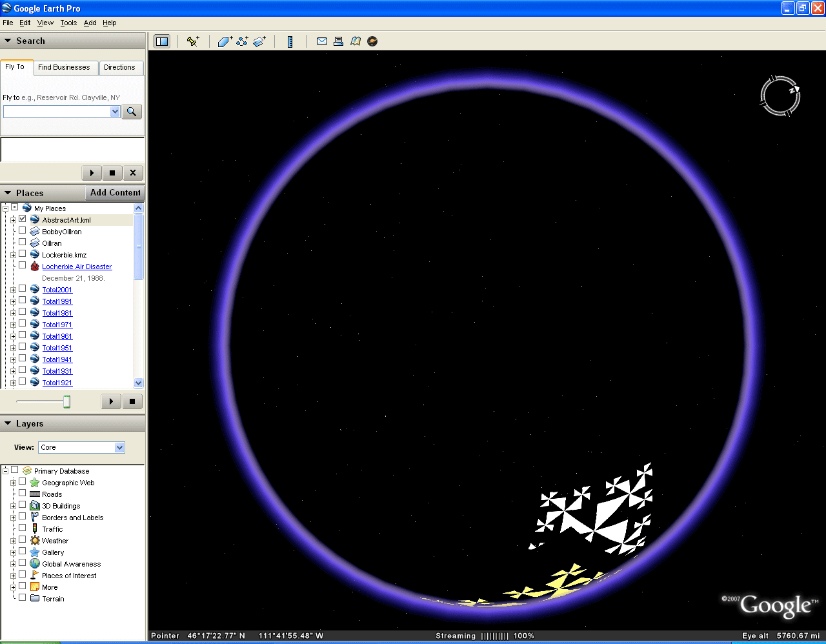The width and height of the screenshot is (826, 644).
Task: Open the Add menu
Action: click(x=90, y=23)
